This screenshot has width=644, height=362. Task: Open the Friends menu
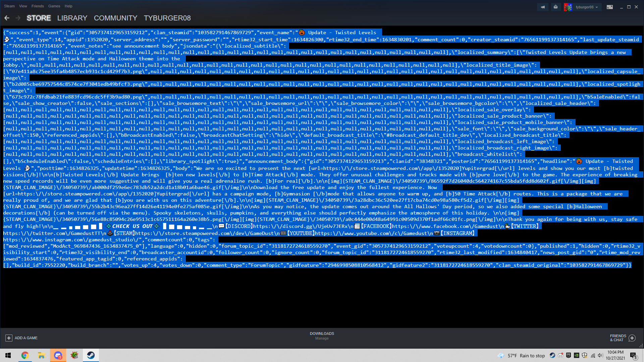38,6
